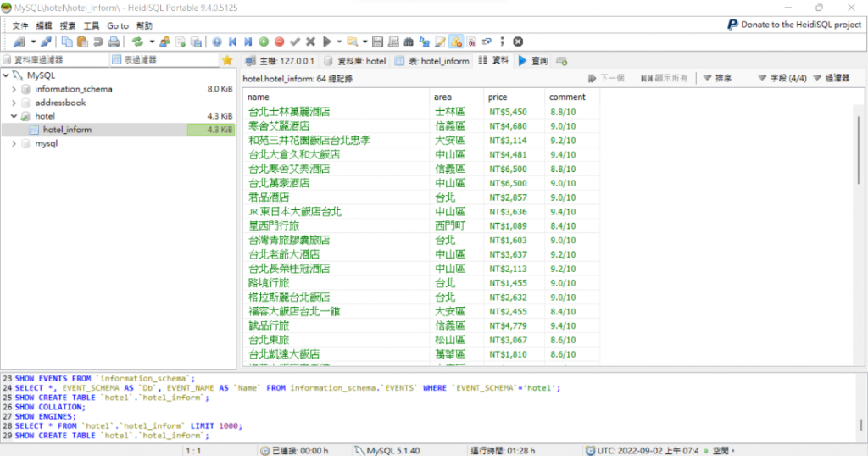The image size is (868, 456).
Task: Click the 過濾器 filter button
Action: [x=832, y=79]
